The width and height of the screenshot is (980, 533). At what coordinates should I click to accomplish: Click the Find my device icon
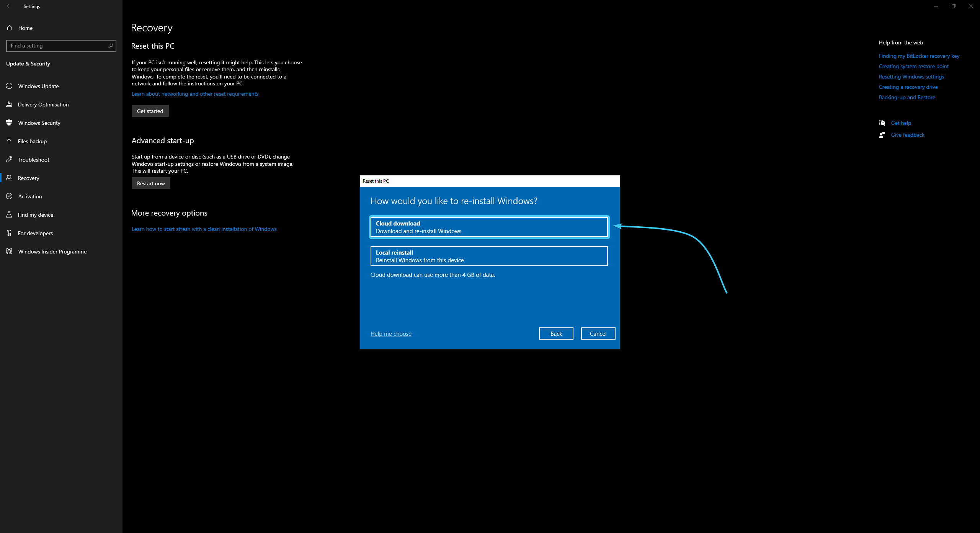10,215
